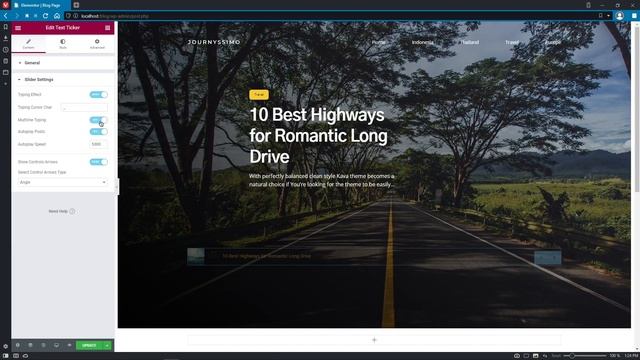Click the ticker navigation arrows box

pos(548,258)
